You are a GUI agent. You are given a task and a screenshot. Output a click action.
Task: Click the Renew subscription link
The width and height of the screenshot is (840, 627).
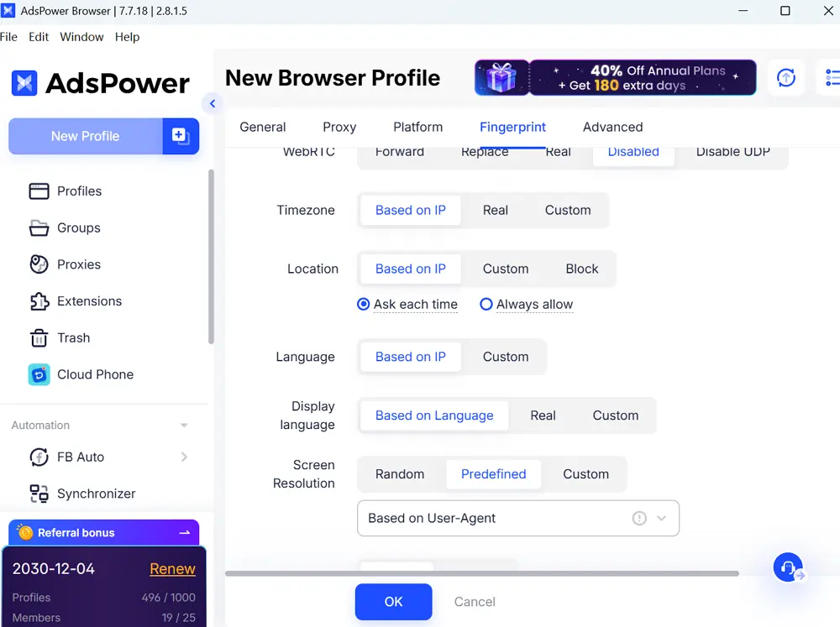point(172,569)
